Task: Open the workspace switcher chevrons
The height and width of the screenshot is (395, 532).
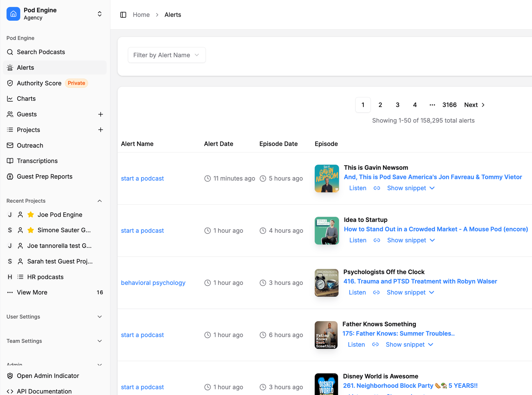Action: click(x=99, y=14)
